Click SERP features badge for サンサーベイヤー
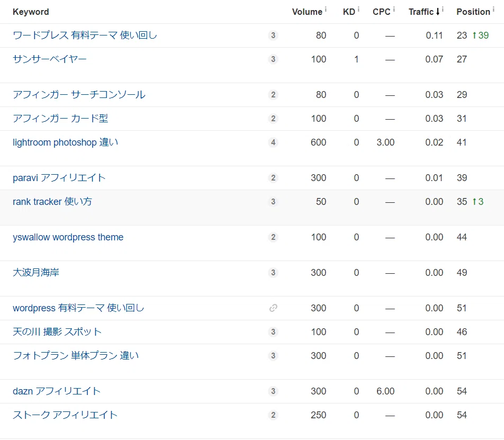Viewport: 504px width, 440px height. click(273, 59)
